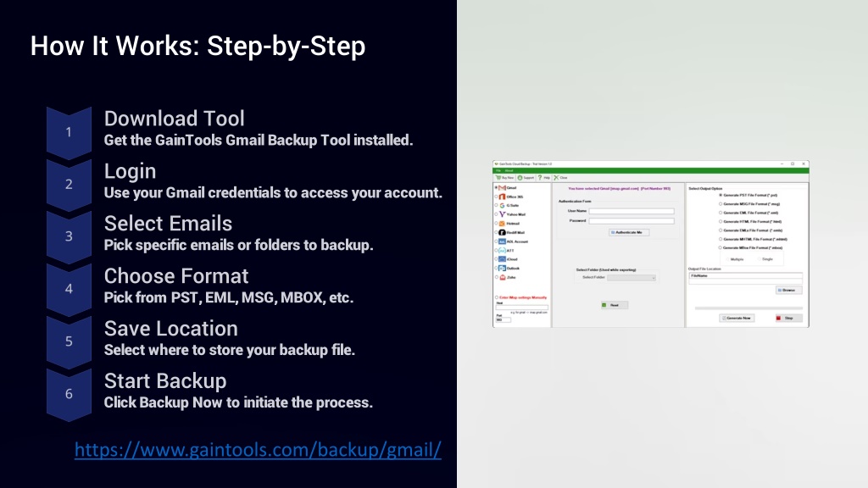The height and width of the screenshot is (488, 868).
Task: Click the "Authentication Form" label
Action: (x=575, y=202)
